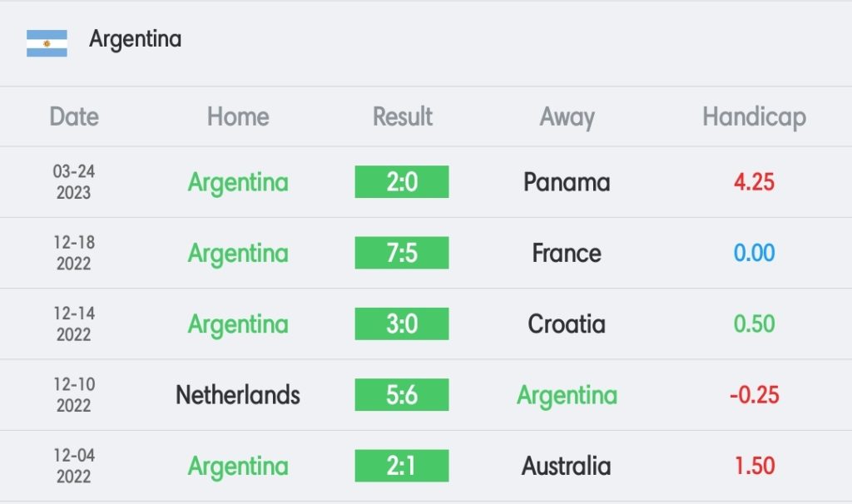The image size is (852, 504).
Task: Select the Date column header
Action: [x=74, y=116]
